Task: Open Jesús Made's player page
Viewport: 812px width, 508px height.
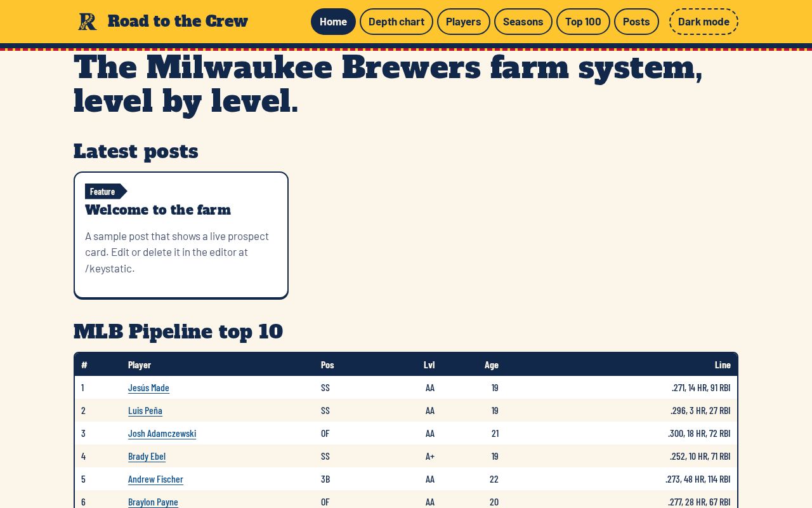Action: 148,388
